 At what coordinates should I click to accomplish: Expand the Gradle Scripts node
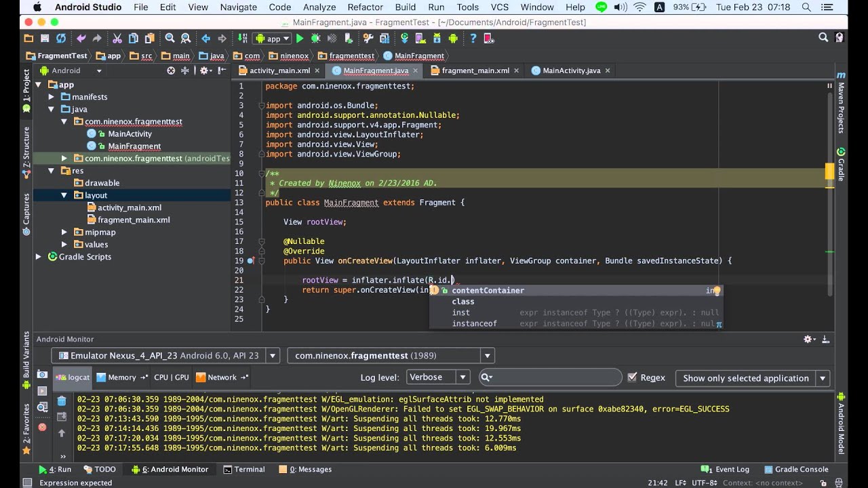click(39, 257)
